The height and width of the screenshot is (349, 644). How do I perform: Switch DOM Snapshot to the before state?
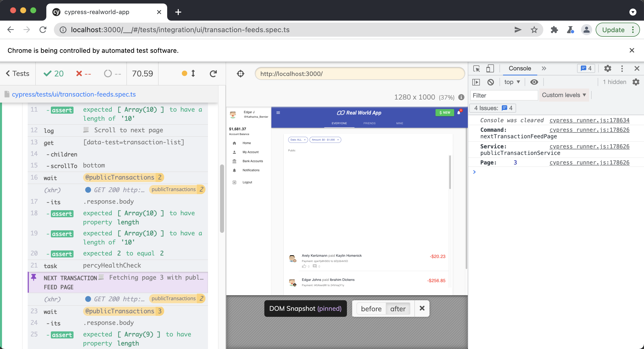pyautogui.click(x=371, y=309)
